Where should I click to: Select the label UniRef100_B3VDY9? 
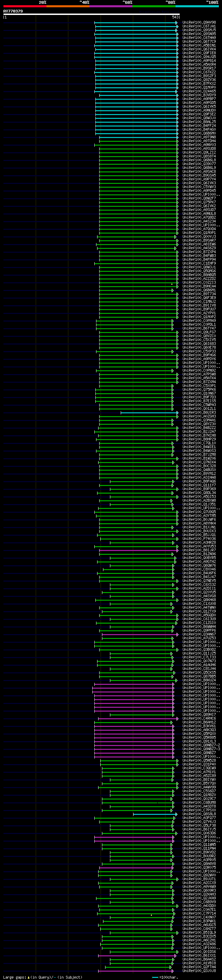click(199, 95)
